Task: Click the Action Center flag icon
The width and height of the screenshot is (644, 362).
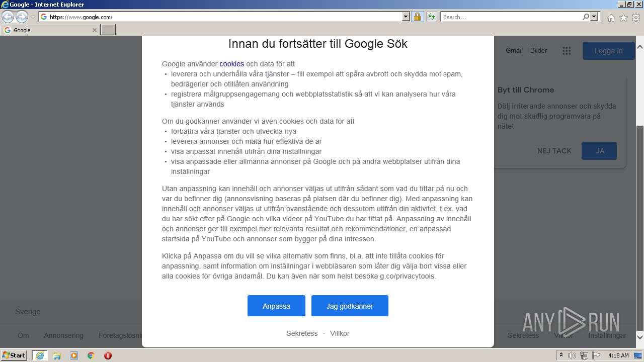Action: point(596,355)
